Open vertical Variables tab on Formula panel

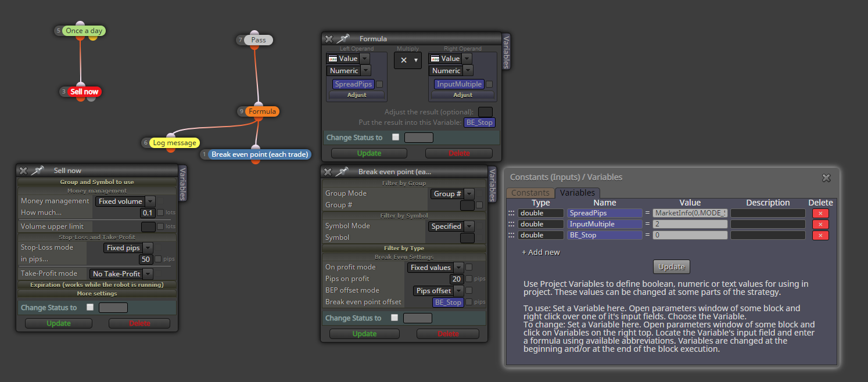coord(506,51)
